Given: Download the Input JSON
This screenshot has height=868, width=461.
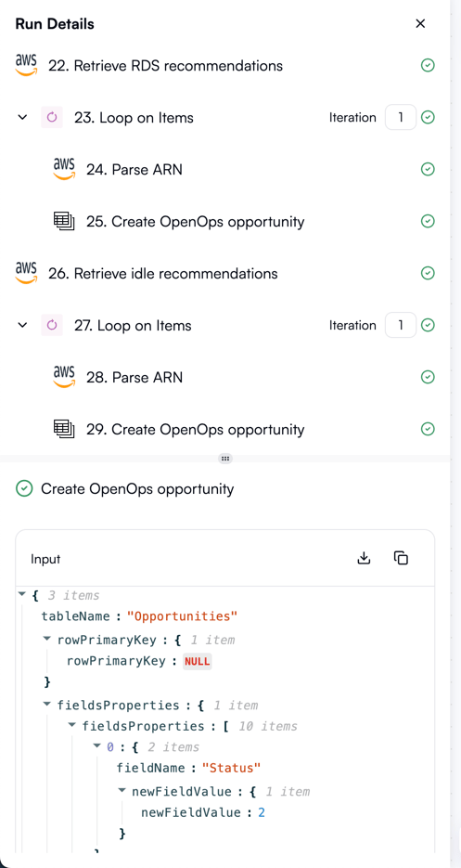Looking at the screenshot, I should [x=364, y=558].
